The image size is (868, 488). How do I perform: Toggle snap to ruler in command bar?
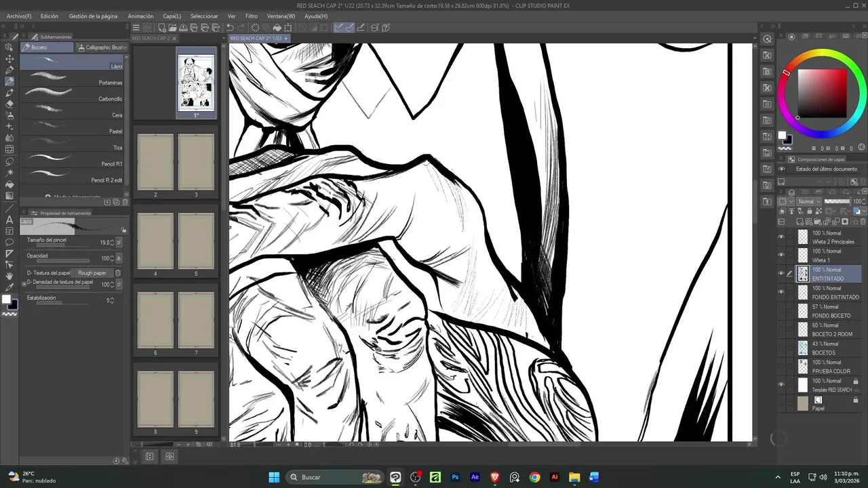coord(338,28)
